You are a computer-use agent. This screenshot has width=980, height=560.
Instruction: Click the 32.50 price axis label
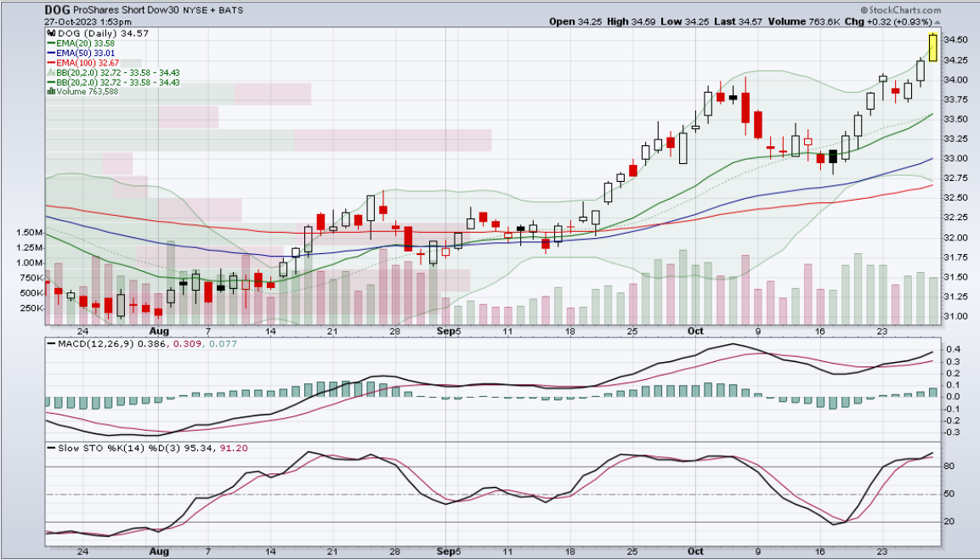[x=955, y=198]
